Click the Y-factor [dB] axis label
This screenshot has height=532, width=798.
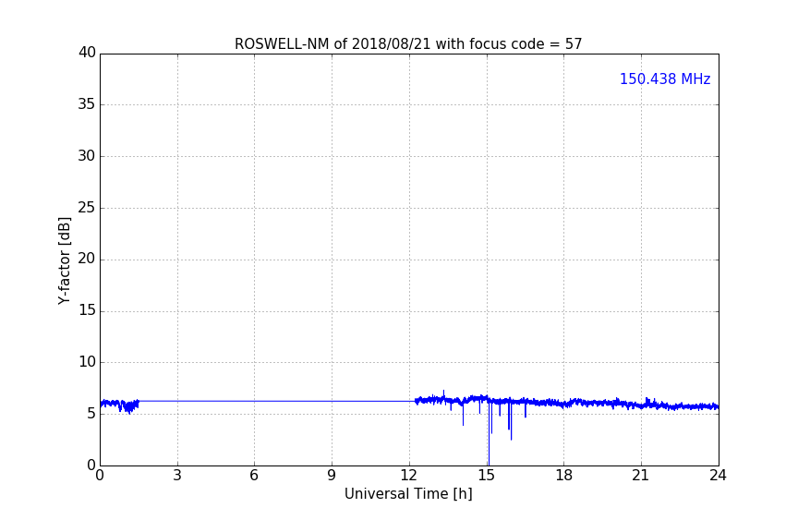(x=64, y=260)
